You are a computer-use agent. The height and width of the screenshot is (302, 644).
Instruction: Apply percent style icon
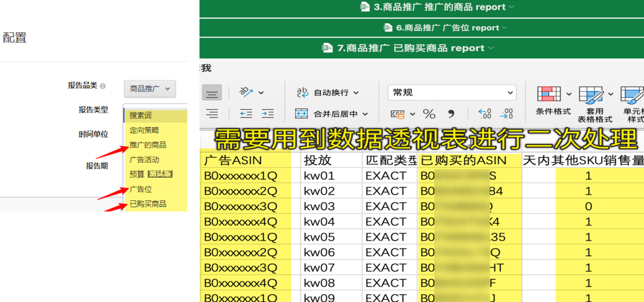[x=429, y=114]
